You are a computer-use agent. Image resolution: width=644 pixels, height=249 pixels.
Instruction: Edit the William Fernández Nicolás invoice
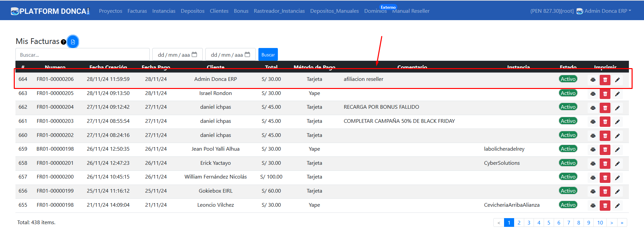(x=617, y=178)
